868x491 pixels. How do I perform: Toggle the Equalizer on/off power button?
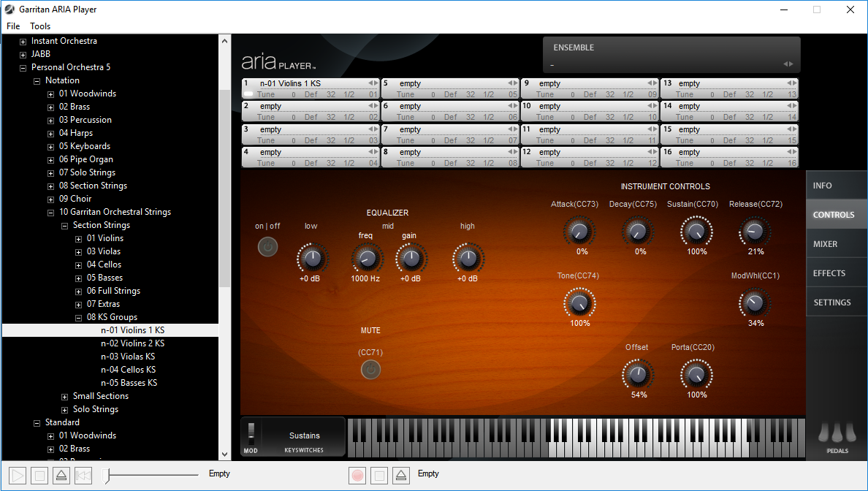pyautogui.click(x=268, y=247)
